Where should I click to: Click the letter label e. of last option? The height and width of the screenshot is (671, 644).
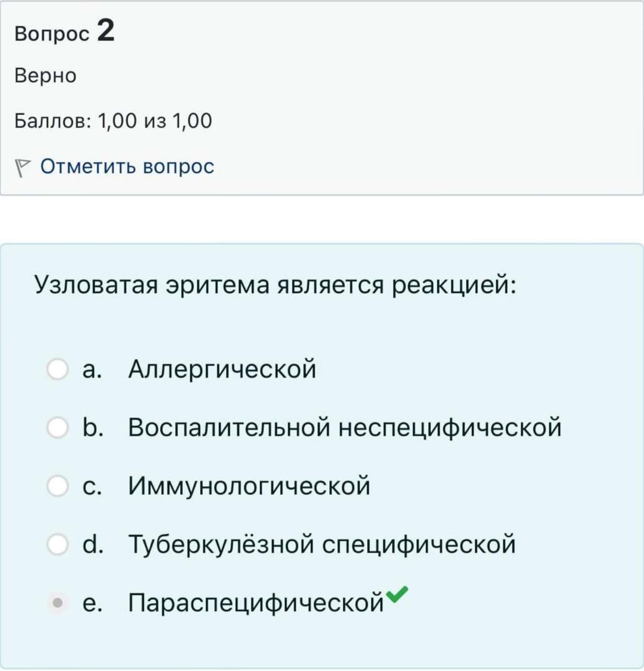[x=92, y=603]
